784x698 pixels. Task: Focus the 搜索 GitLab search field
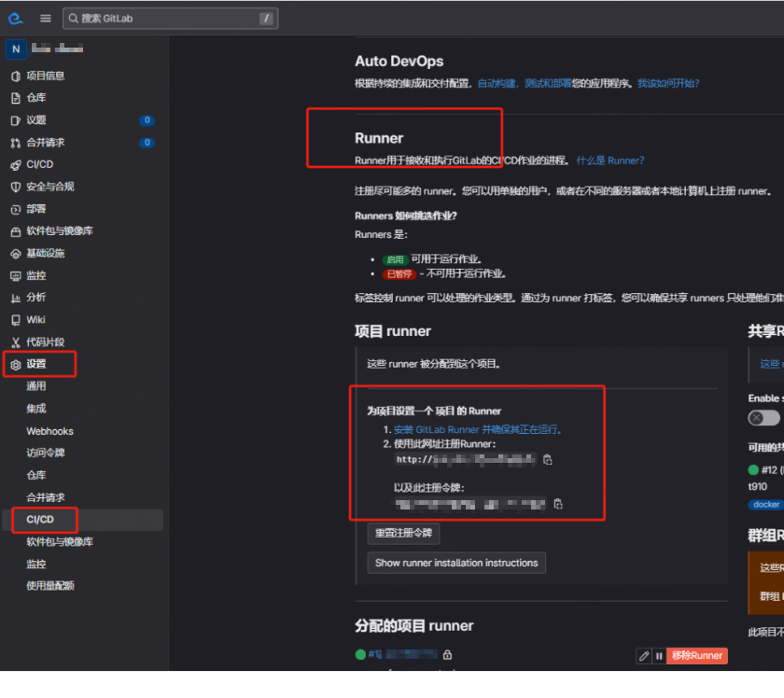point(170,19)
